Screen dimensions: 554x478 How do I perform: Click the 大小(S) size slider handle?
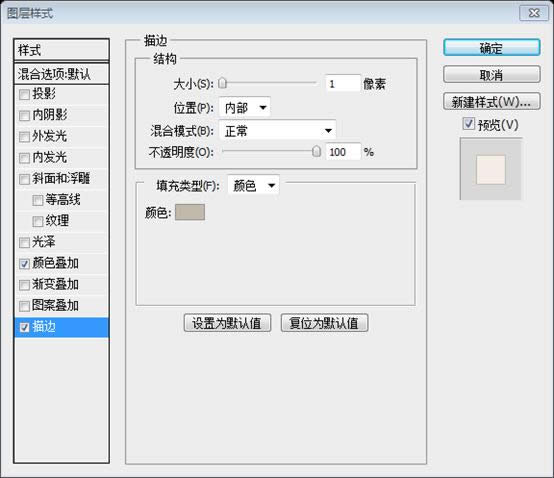[x=223, y=83]
